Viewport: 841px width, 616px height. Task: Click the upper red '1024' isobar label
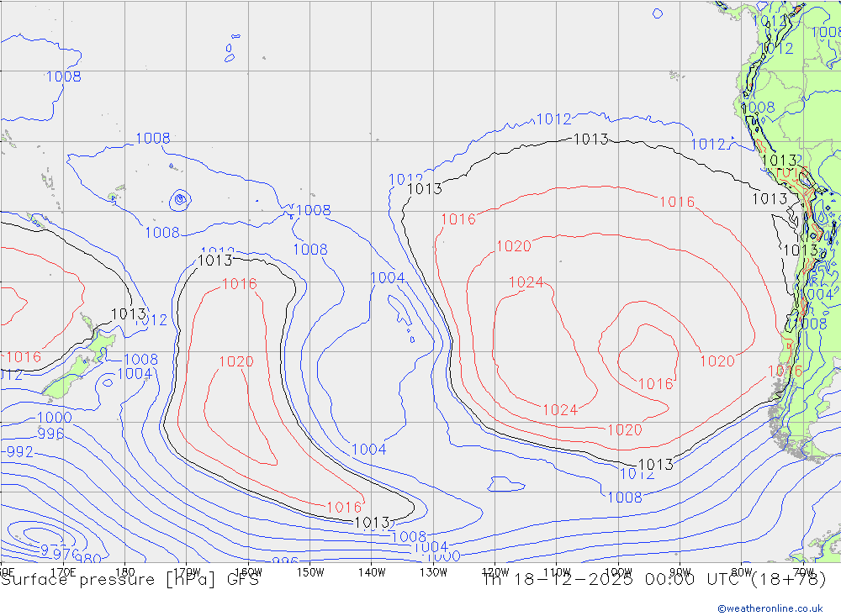526,282
